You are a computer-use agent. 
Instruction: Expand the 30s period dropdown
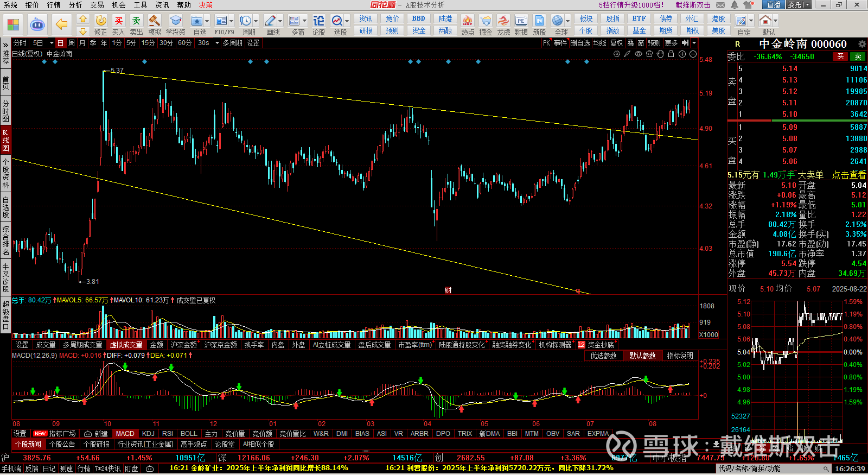coord(217,43)
